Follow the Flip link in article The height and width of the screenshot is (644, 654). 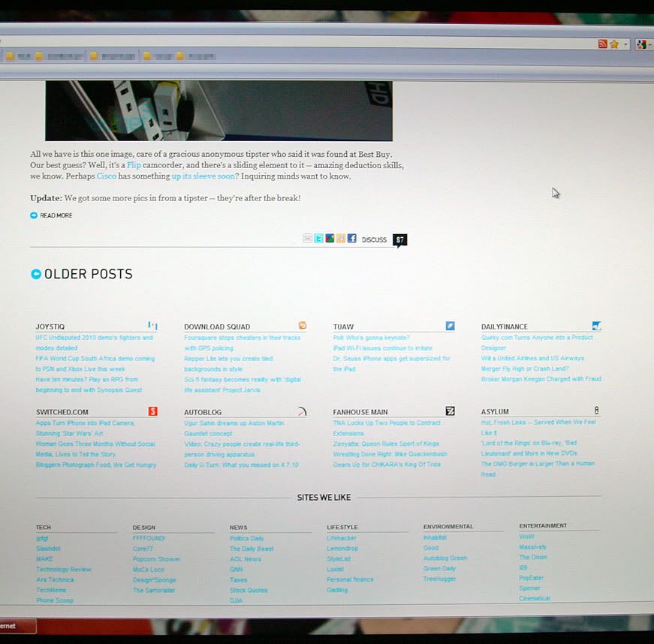tap(134, 165)
